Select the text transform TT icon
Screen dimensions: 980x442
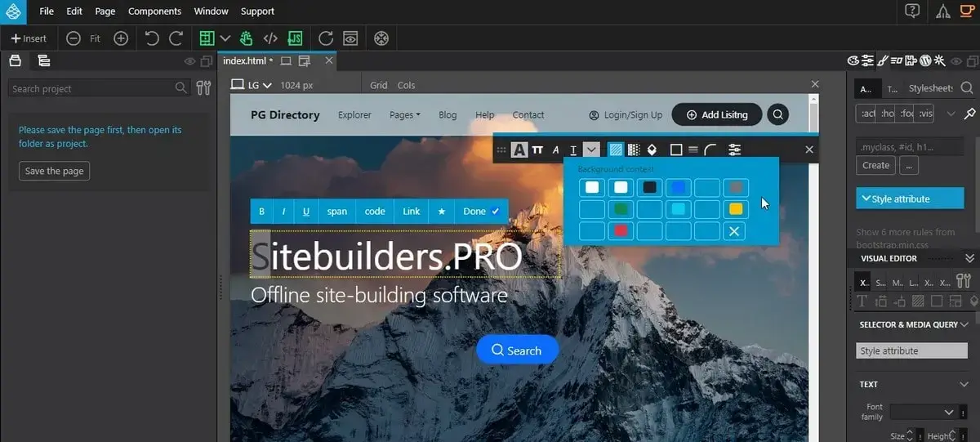537,150
